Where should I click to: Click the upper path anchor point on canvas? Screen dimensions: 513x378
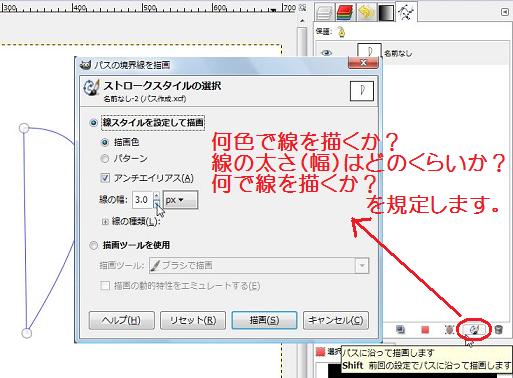coord(24,128)
